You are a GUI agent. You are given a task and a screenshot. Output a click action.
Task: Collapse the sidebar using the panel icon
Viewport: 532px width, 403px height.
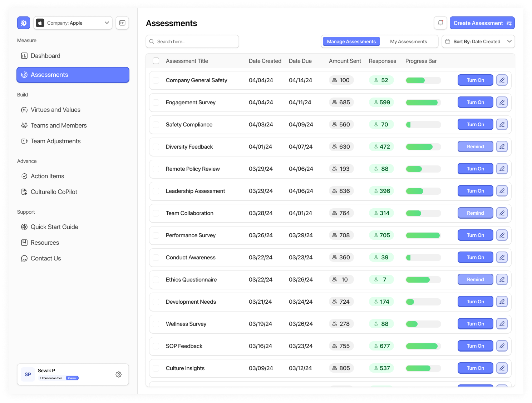click(x=122, y=23)
